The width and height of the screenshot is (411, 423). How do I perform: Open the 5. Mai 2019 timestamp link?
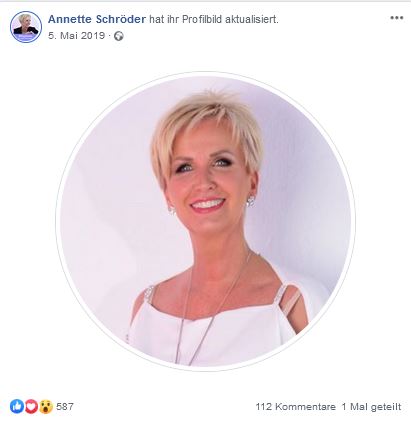[76, 36]
